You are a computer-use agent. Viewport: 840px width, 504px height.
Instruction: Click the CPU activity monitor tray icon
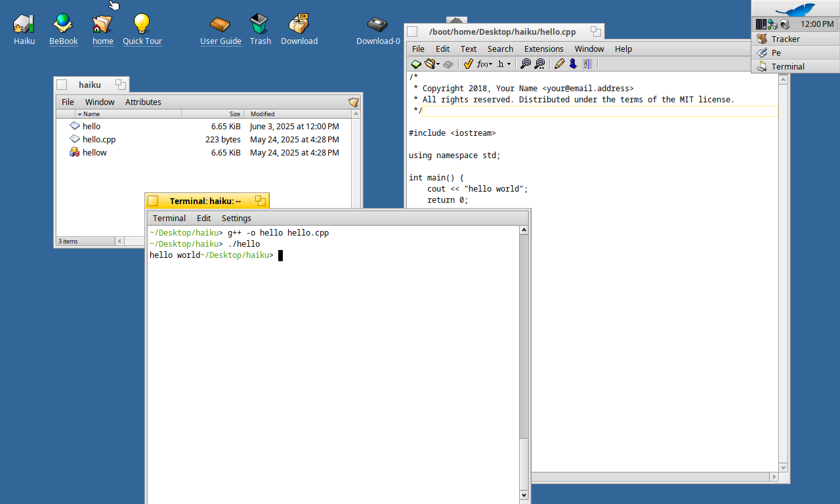point(761,24)
